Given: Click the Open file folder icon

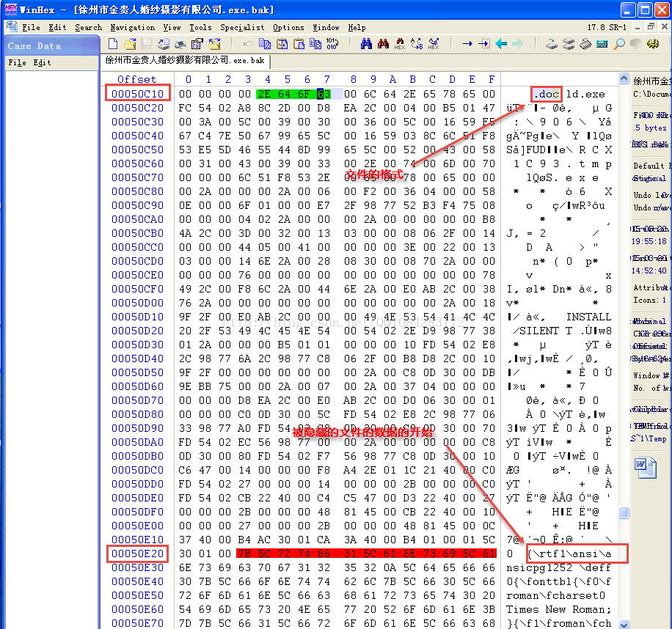Looking at the screenshot, I should click(x=130, y=44).
